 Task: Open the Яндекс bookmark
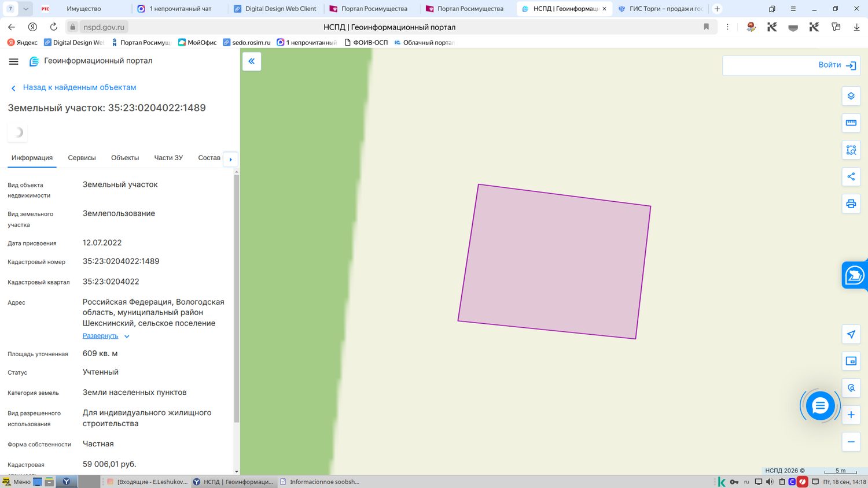[x=23, y=42]
